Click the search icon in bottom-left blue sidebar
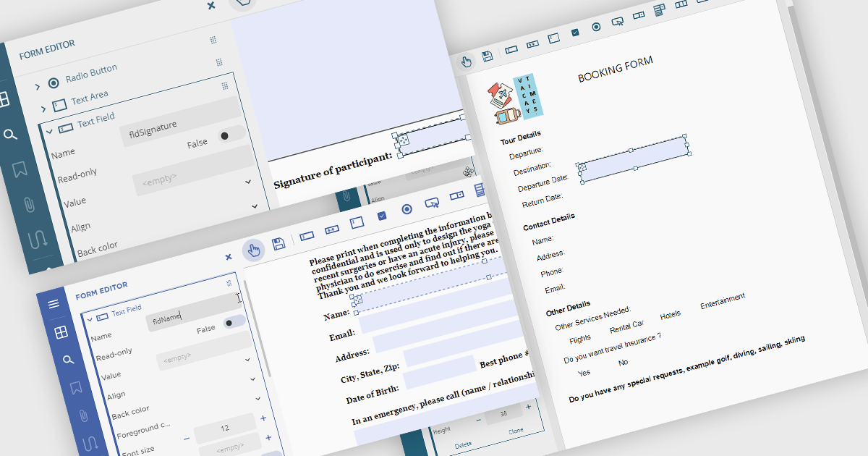 tap(68, 360)
